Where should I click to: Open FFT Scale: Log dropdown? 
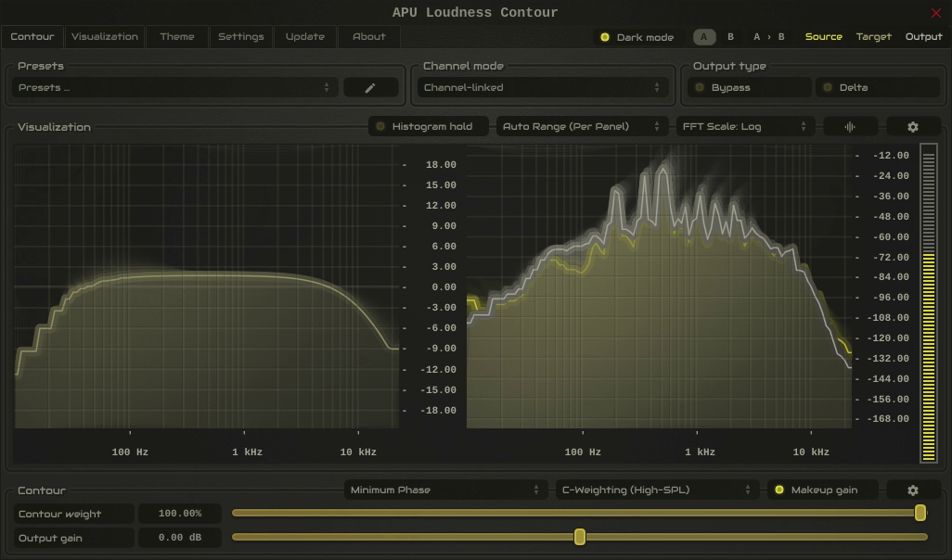click(x=745, y=126)
